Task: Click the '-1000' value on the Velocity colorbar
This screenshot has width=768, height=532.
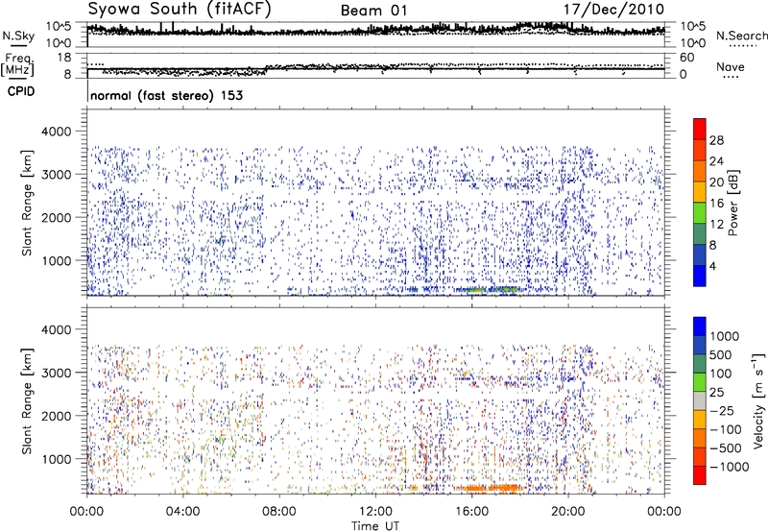Action: 730,467
